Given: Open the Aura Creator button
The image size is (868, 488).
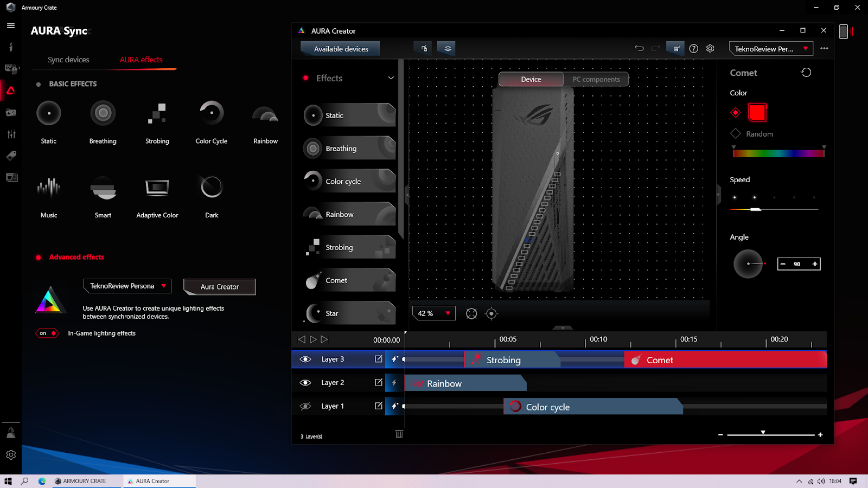Looking at the screenshot, I should tap(220, 287).
